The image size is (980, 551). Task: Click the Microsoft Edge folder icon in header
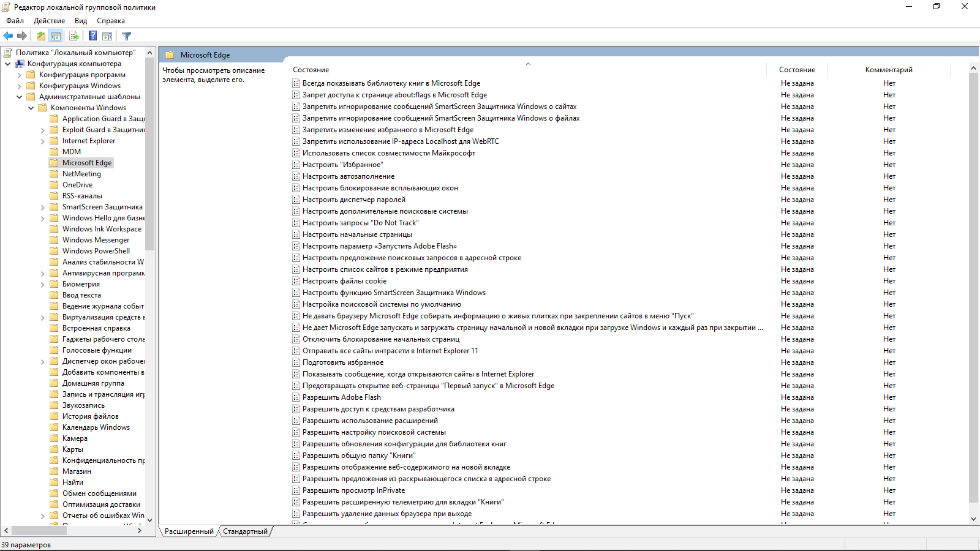(x=170, y=54)
